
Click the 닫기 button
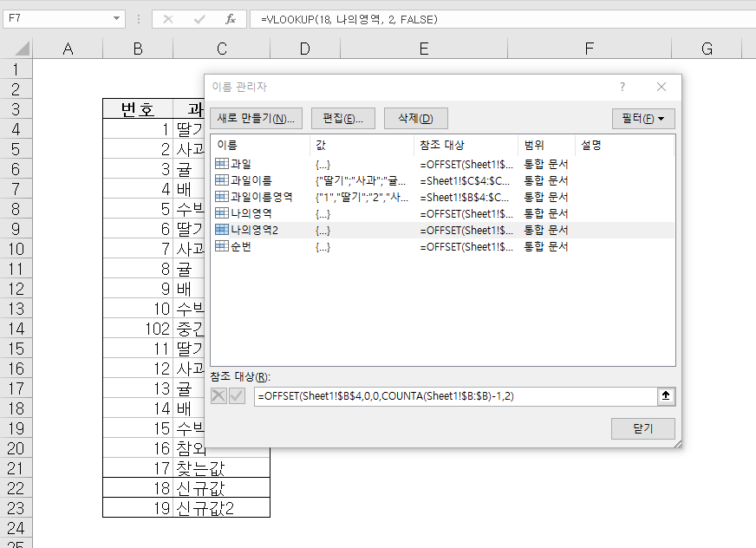(x=642, y=428)
